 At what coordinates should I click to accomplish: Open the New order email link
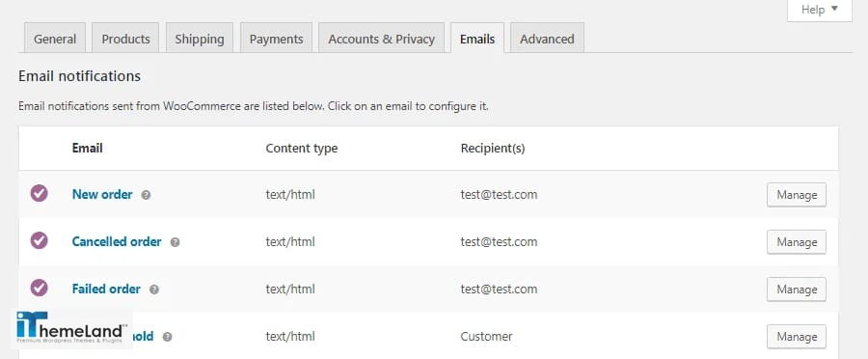click(102, 195)
